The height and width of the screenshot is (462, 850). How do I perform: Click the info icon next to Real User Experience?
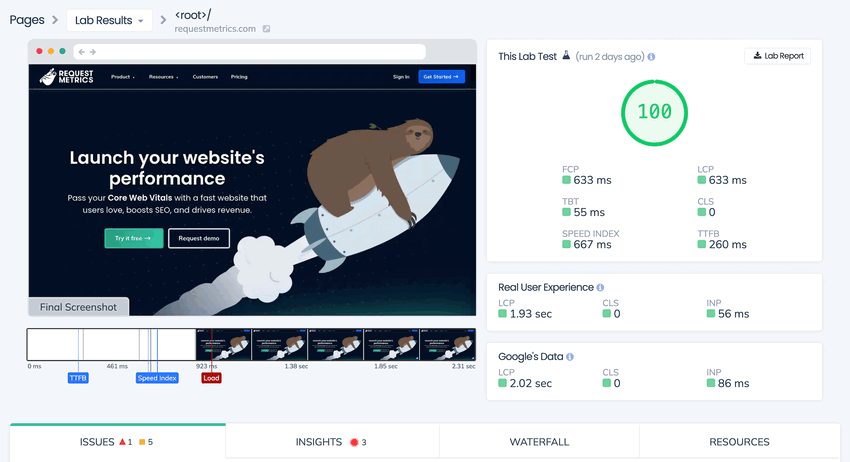(600, 287)
